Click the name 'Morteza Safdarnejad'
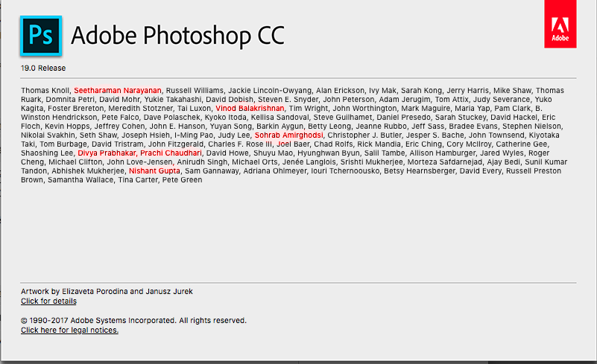 point(445,162)
